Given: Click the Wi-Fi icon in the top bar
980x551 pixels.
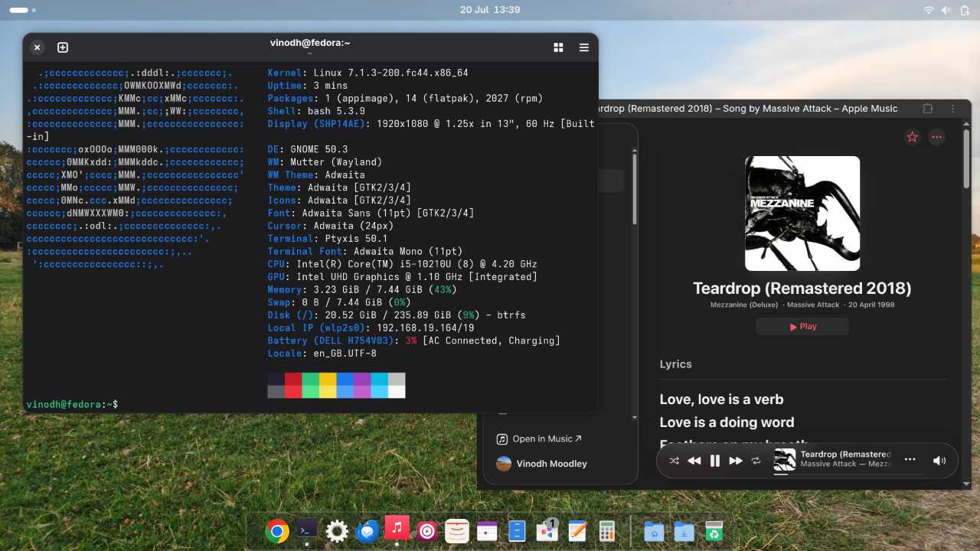Looking at the screenshot, I should tap(929, 10).
